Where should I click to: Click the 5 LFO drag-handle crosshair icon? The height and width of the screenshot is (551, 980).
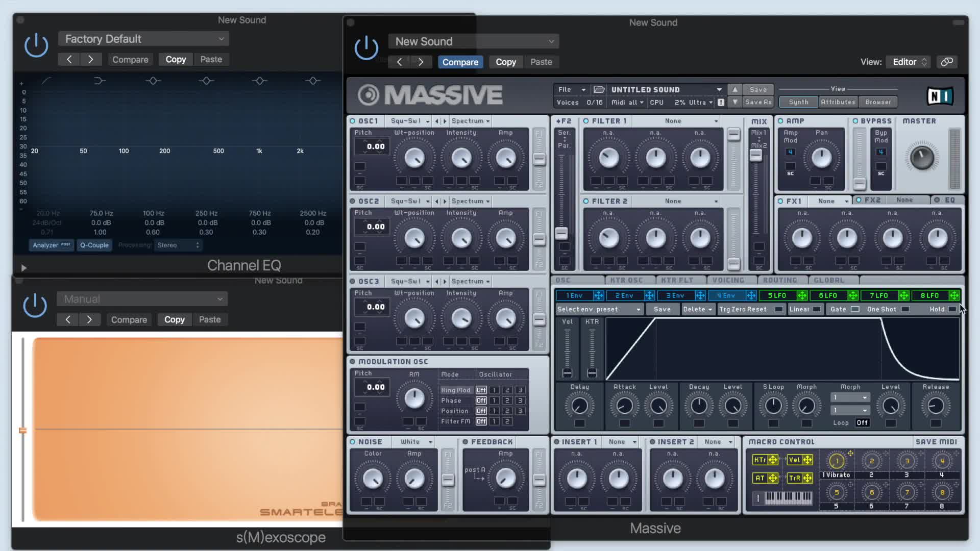tap(802, 295)
